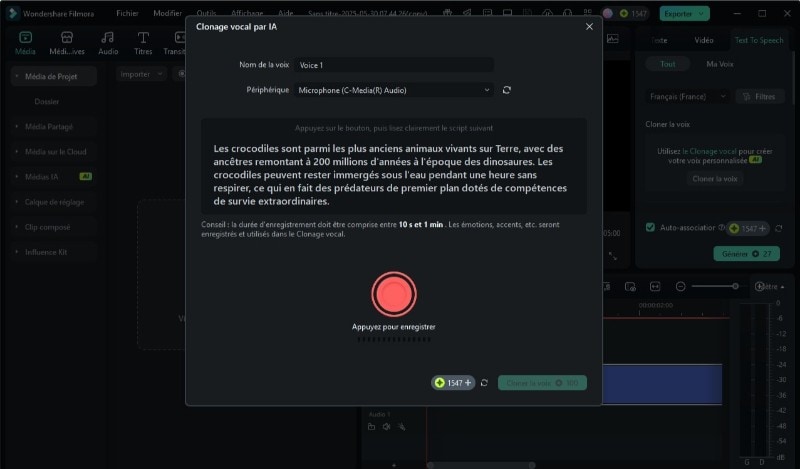The height and width of the screenshot is (469, 800).
Task: Expand Calque de réglage section
Action: (54, 202)
